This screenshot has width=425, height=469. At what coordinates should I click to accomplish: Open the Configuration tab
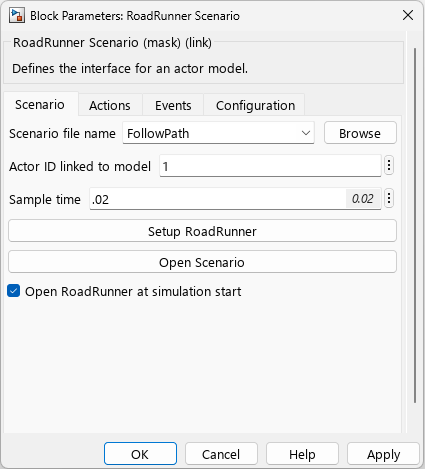[255, 105]
